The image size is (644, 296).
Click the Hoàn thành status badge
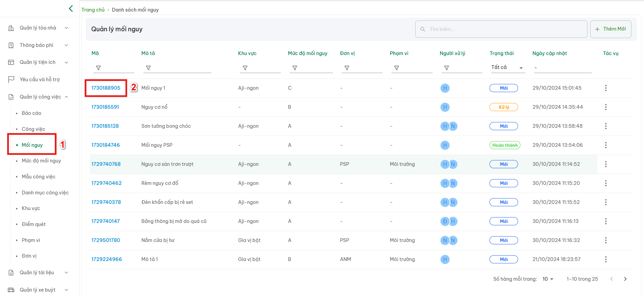505,145
